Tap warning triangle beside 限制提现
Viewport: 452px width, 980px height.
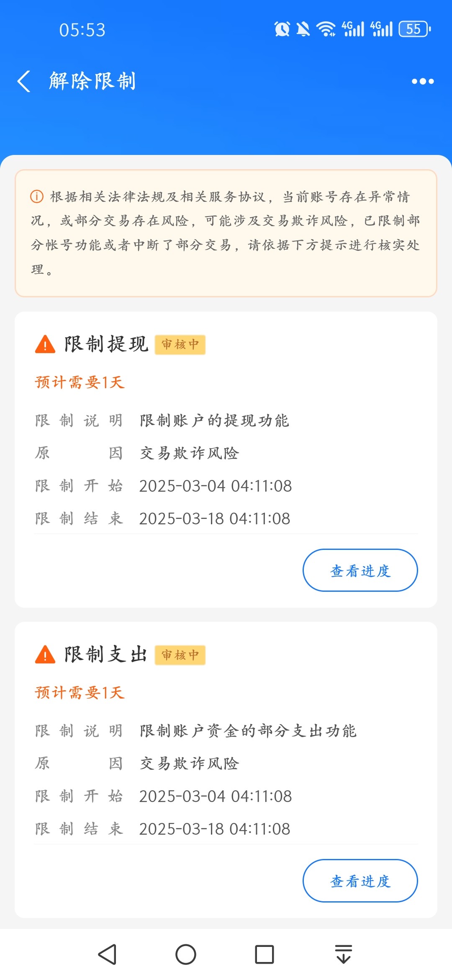click(45, 345)
